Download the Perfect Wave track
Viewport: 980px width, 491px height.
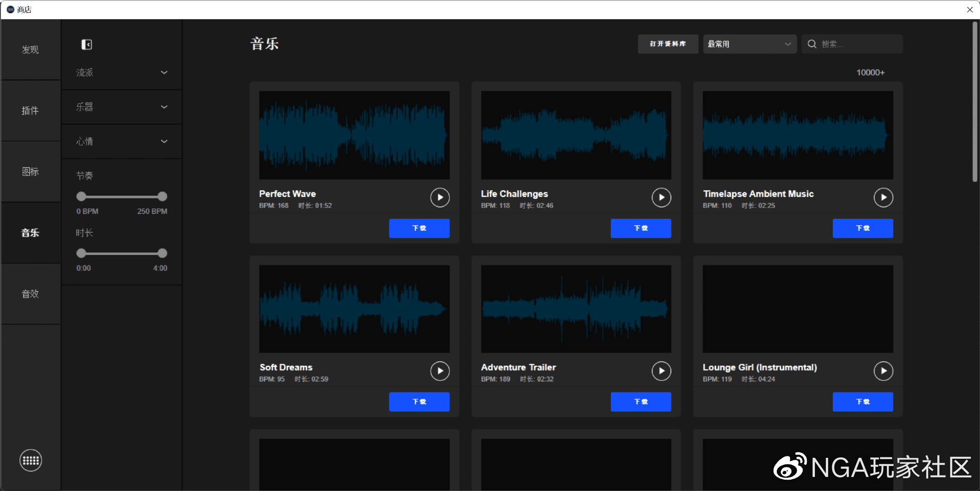pos(419,228)
